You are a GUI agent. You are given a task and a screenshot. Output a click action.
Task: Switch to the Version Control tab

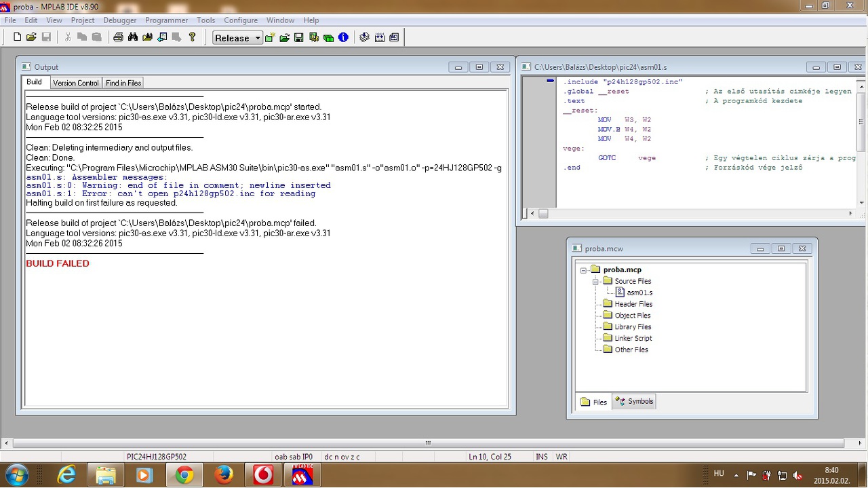[x=76, y=83]
